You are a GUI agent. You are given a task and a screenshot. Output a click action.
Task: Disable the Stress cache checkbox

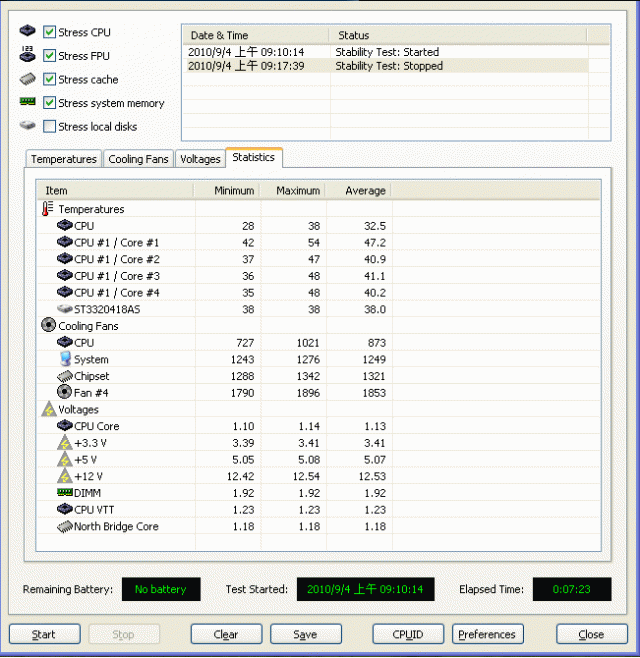tap(50, 79)
